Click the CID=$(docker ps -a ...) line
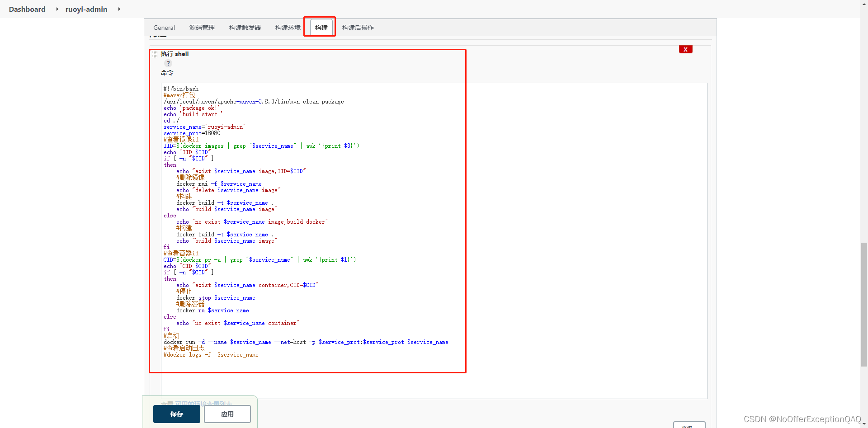868x428 pixels. click(260, 260)
